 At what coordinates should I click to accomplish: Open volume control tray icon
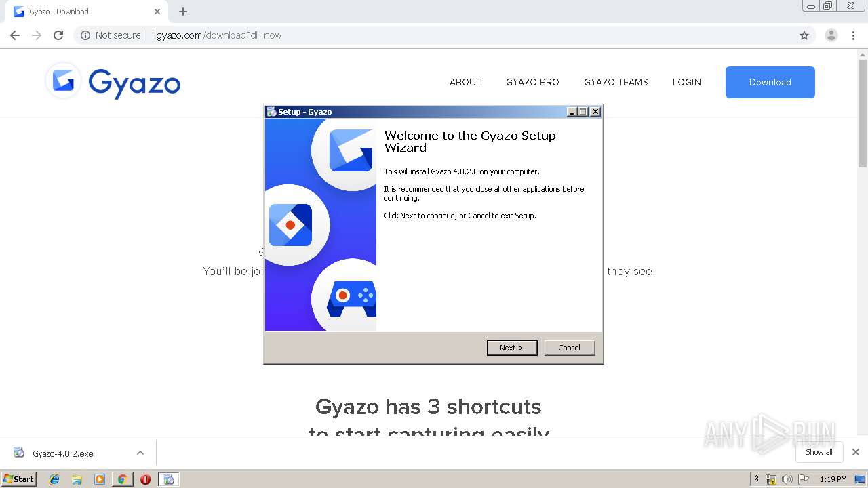787,479
